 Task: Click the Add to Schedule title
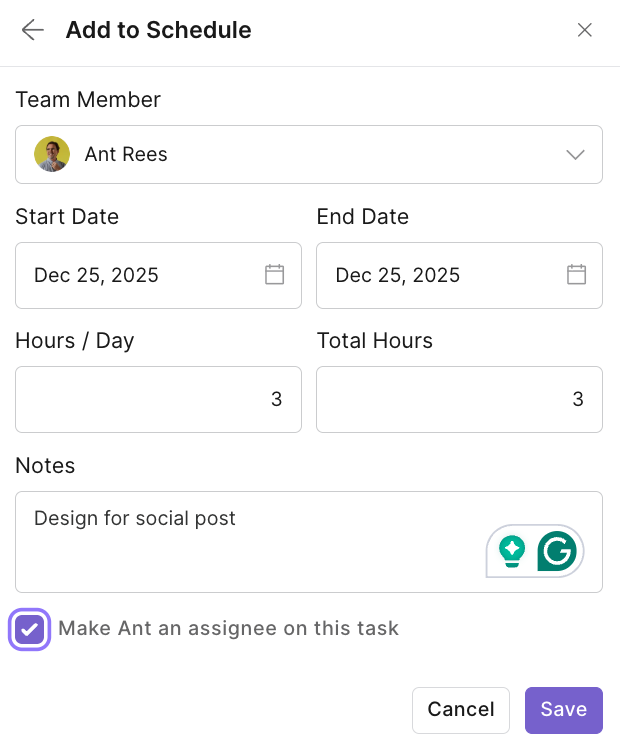click(158, 30)
